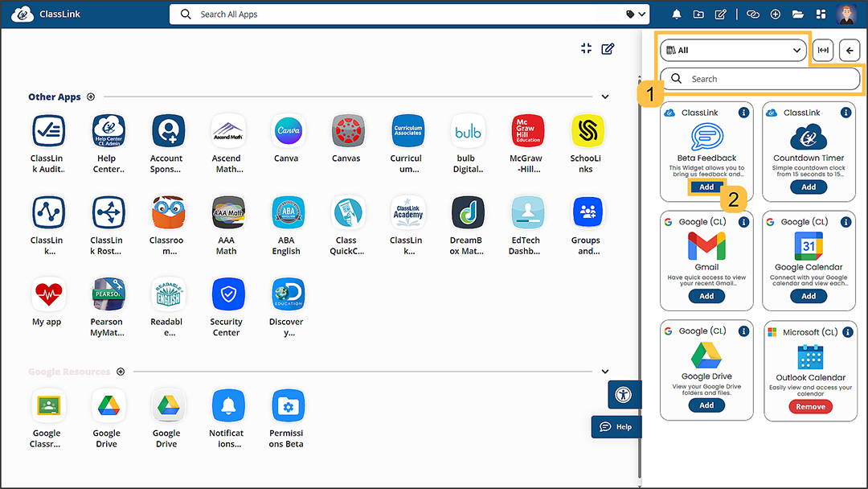Open the All widget category dropdown
The height and width of the screenshot is (489, 868).
732,50
